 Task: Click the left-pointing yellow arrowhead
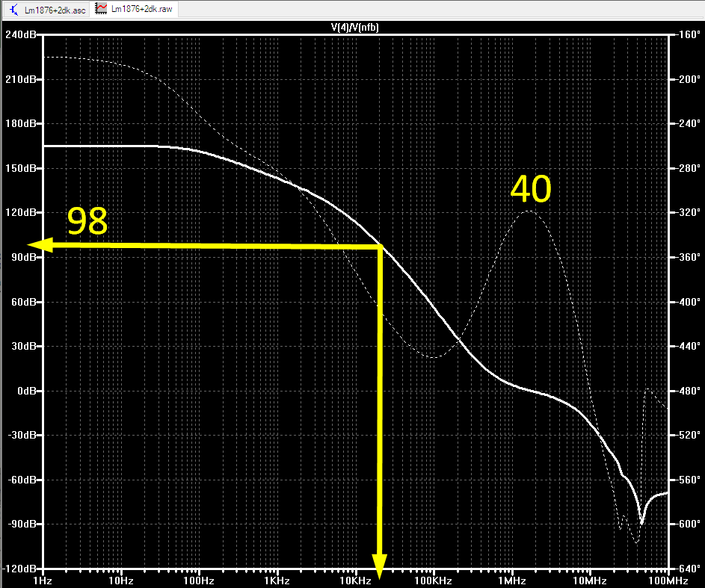[40, 245]
